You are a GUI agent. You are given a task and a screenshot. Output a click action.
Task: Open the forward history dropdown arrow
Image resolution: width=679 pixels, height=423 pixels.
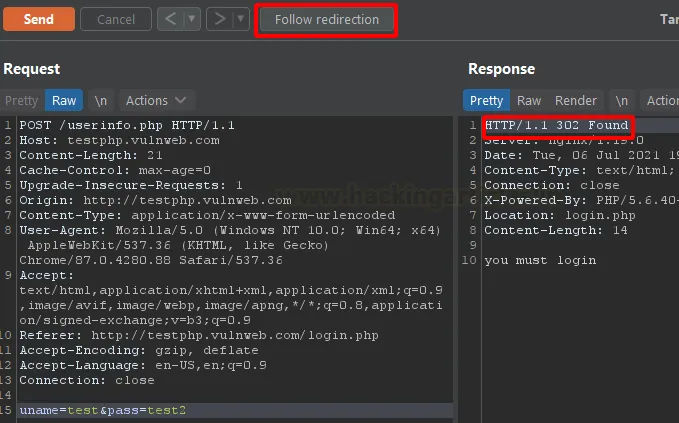[241, 19]
